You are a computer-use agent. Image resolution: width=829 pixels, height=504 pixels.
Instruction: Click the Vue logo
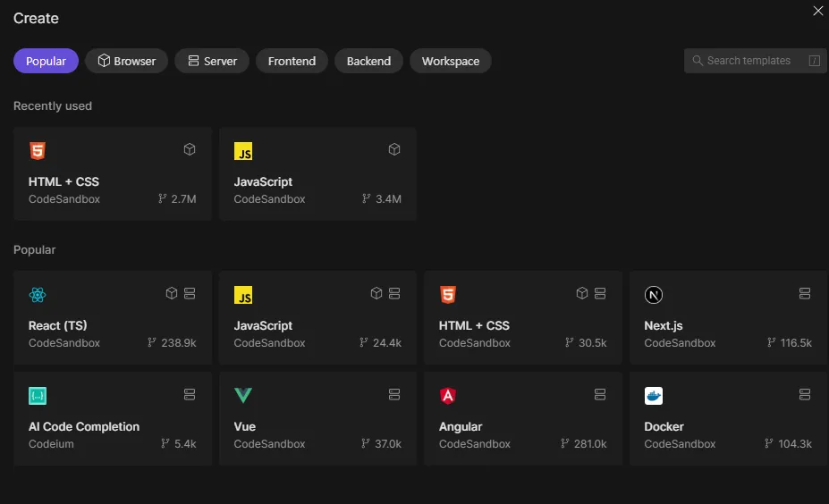243,395
